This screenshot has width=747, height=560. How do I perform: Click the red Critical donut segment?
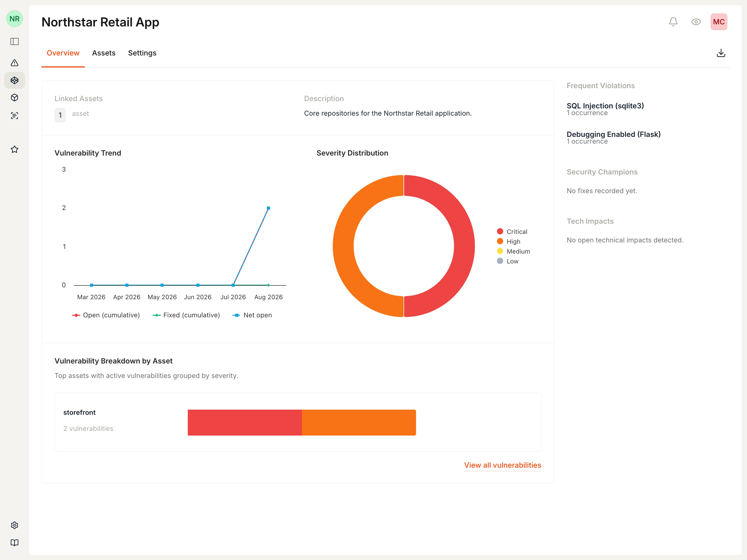pyautogui.click(x=464, y=246)
